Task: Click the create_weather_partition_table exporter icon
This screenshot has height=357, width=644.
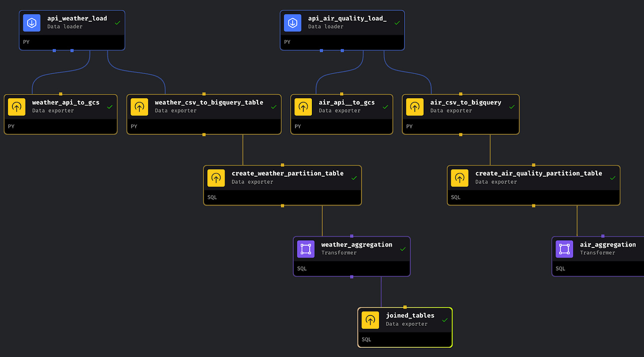Action: tap(216, 178)
